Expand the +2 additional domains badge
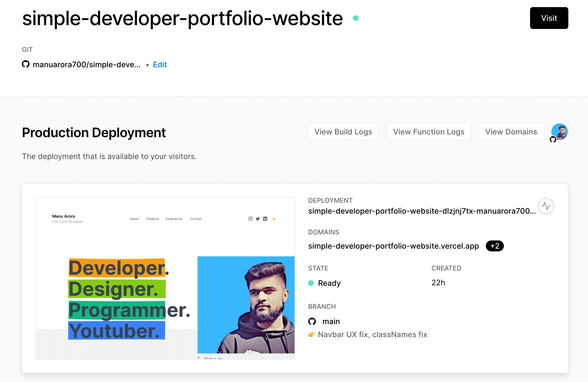The height and width of the screenshot is (382, 588). tap(495, 246)
